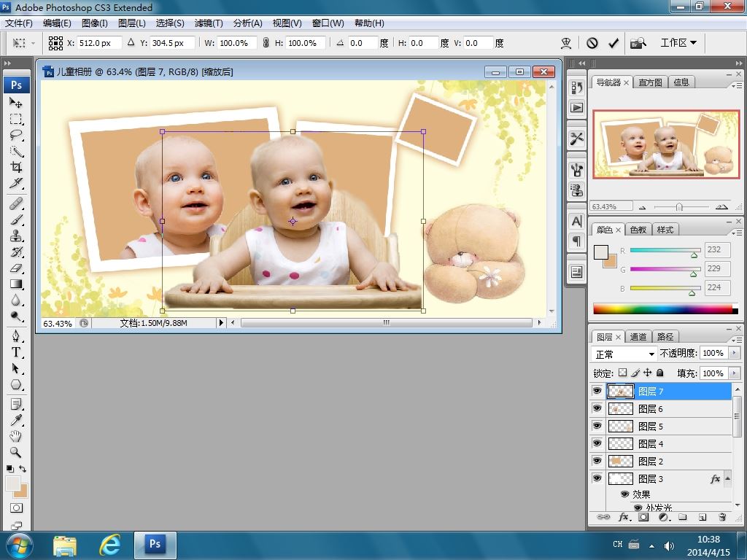Click the X position field in options bar

coord(98,43)
